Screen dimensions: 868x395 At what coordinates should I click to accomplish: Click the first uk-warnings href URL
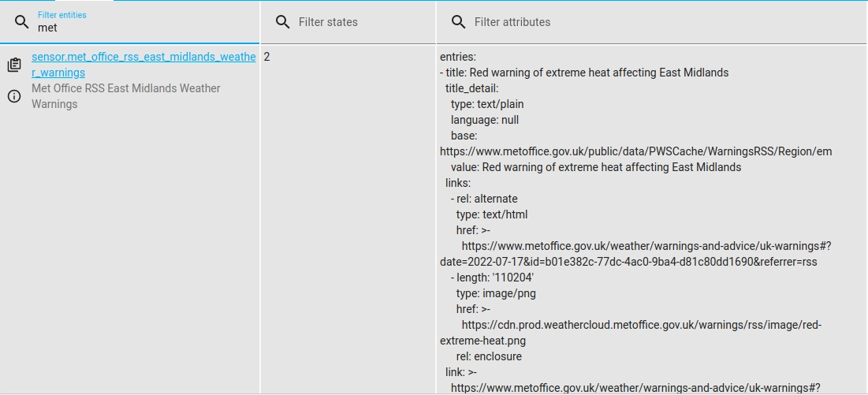coord(646,246)
